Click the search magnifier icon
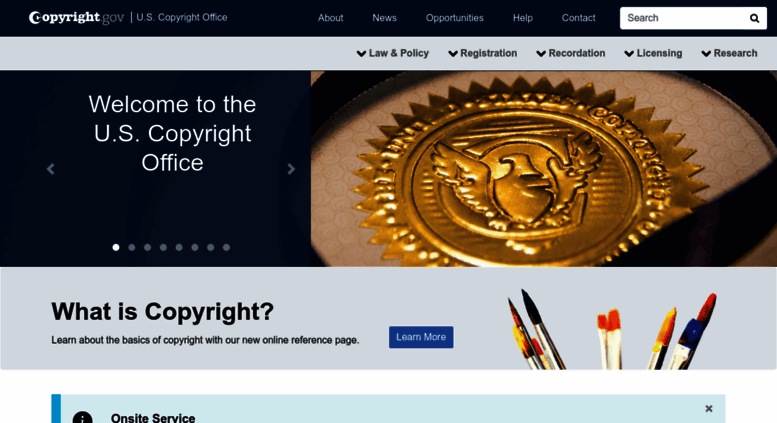777x423 pixels. pos(754,18)
